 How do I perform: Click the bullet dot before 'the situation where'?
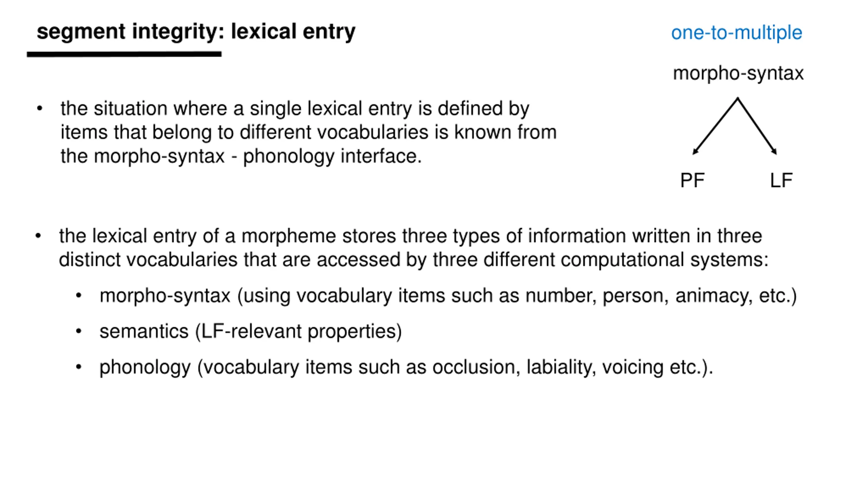pos(40,108)
